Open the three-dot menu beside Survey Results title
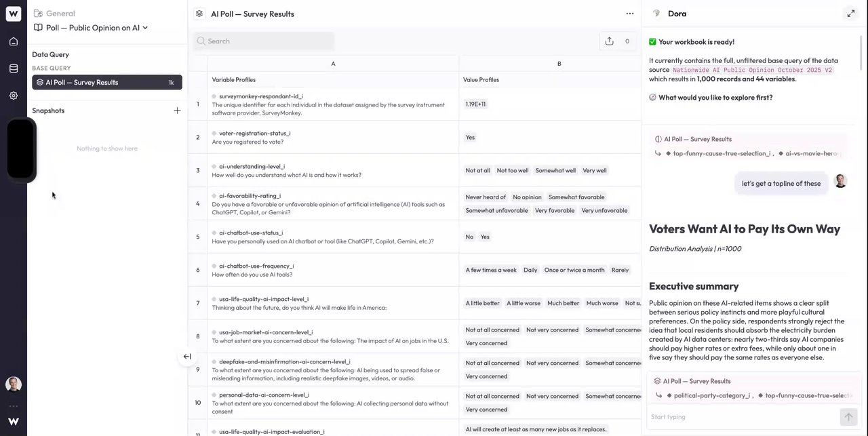This screenshot has width=868, height=436. pos(630,14)
